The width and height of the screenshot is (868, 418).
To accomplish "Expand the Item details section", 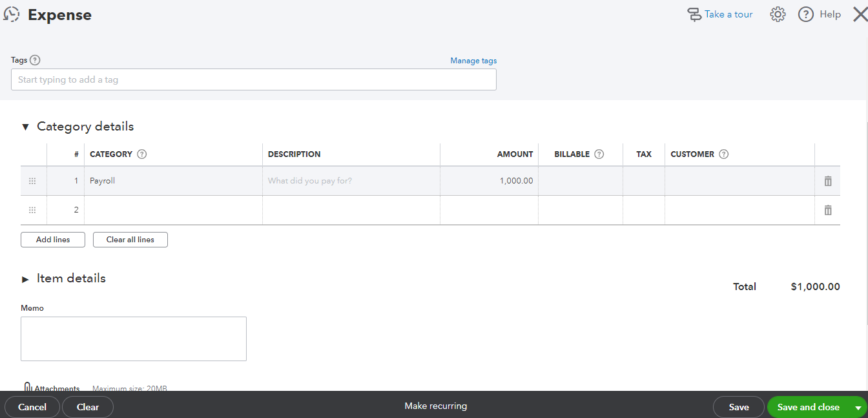I will [x=26, y=279].
